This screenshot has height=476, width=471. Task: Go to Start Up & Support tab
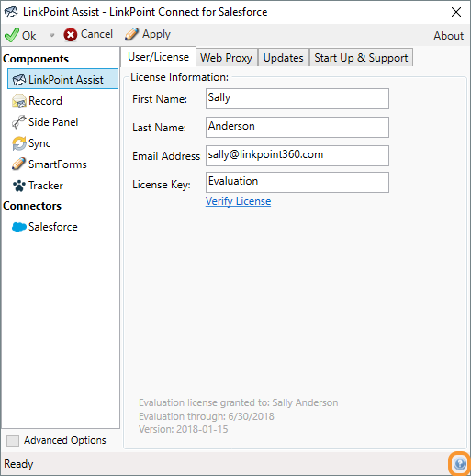pyautogui.click(x=361, y=58)
